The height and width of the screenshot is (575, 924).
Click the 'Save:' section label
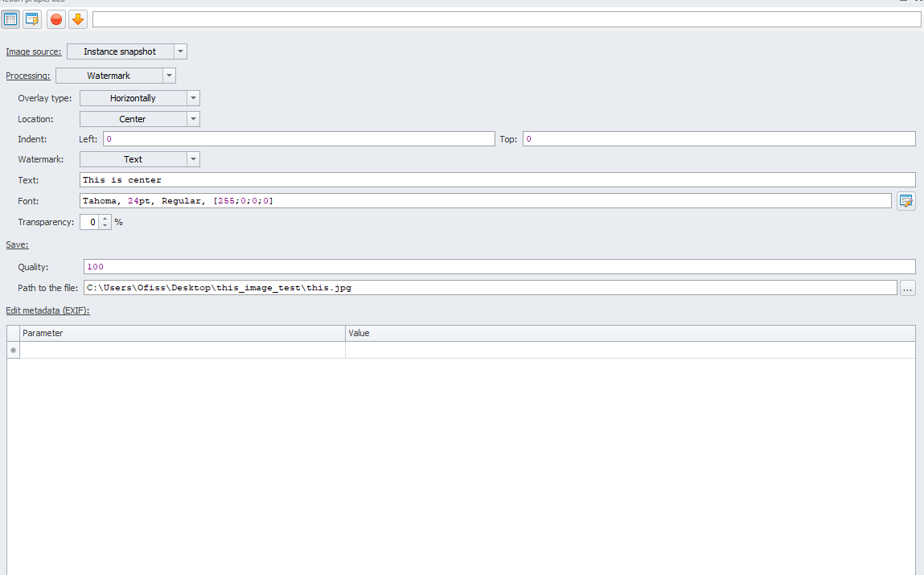click(x=17, y=244)
